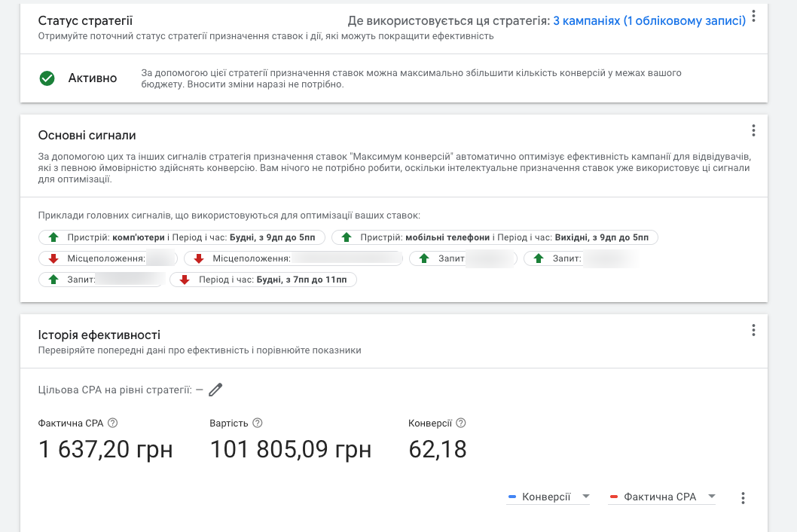Open the chart options three-dot menu
Viewport: 797px width, 532px height.
coord(743,498)
